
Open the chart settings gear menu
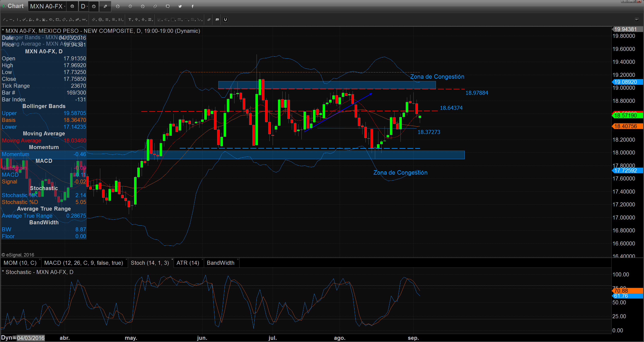[x=72, y=6]
